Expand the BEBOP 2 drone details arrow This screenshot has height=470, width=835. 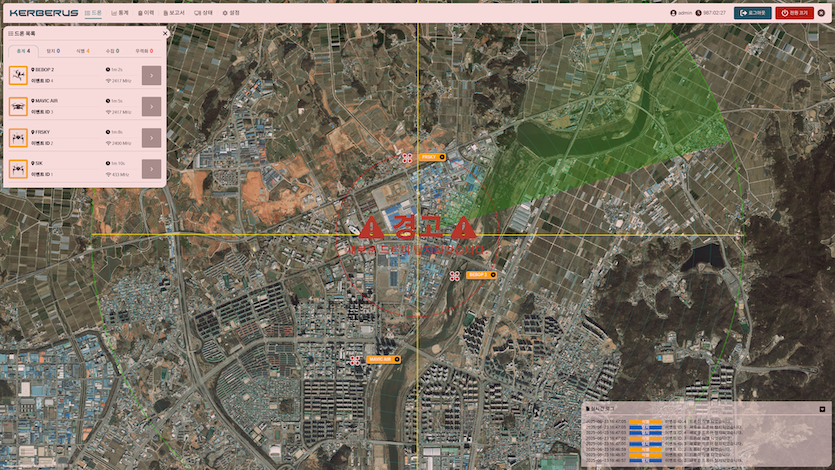tap(151, 75)
